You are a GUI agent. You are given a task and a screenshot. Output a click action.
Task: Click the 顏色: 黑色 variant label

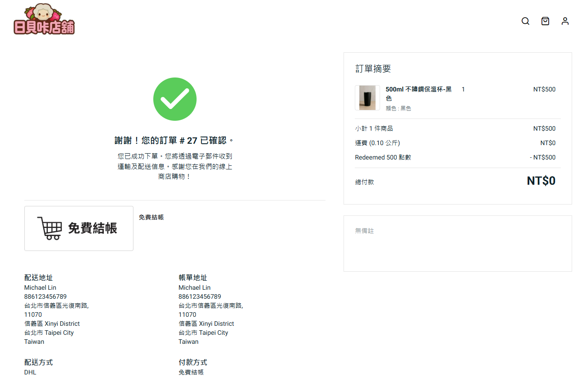pos(398,108)
